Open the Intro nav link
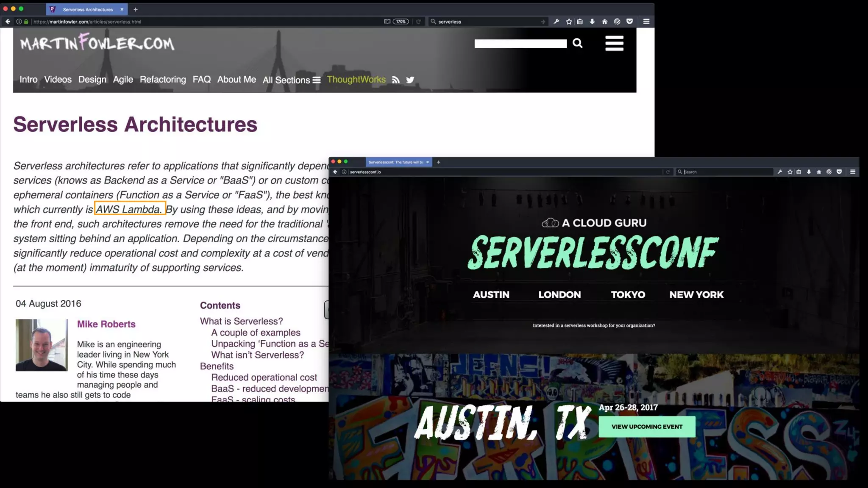Screen dimensions: 868x488 tap(28, 80)
